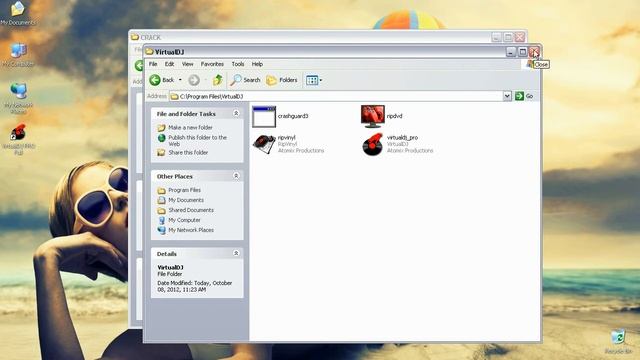Select the crashguard3 file icon
This screenshot has height=360, width=640.
[x=264, y=117]
